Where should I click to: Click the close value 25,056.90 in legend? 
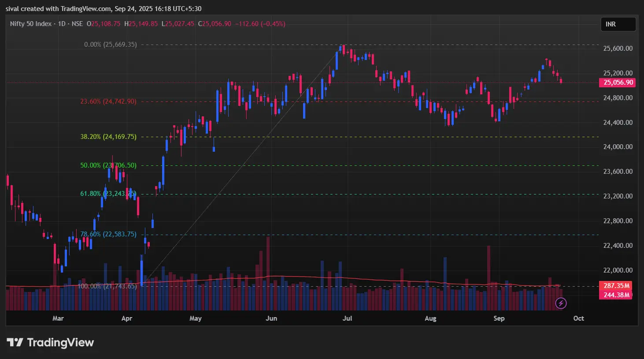pos(217,24)
